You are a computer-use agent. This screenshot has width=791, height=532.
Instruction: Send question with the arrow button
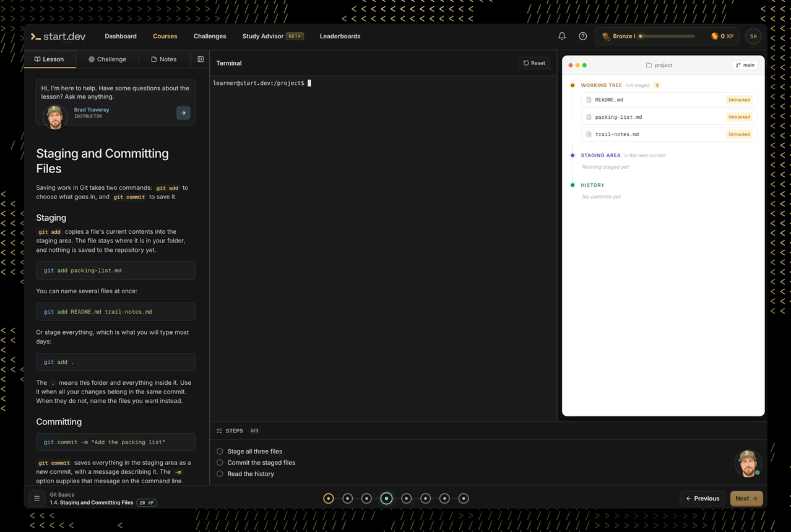click(x=183, y=113)
